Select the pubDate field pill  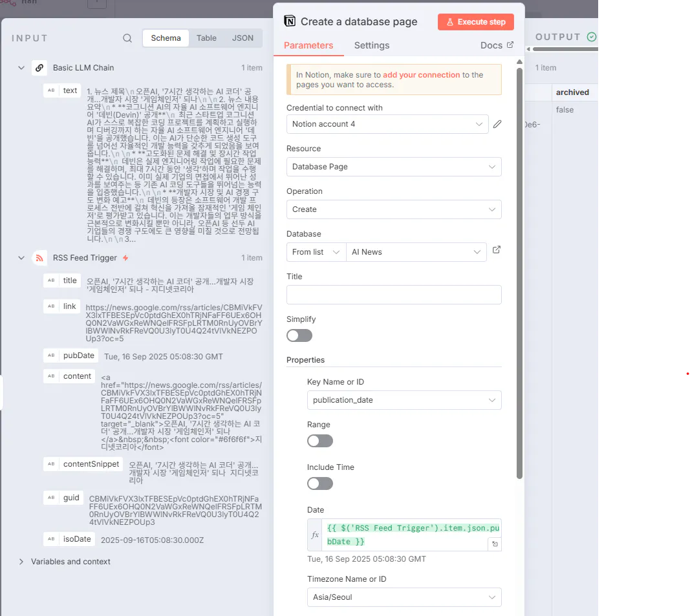(71, 356)
